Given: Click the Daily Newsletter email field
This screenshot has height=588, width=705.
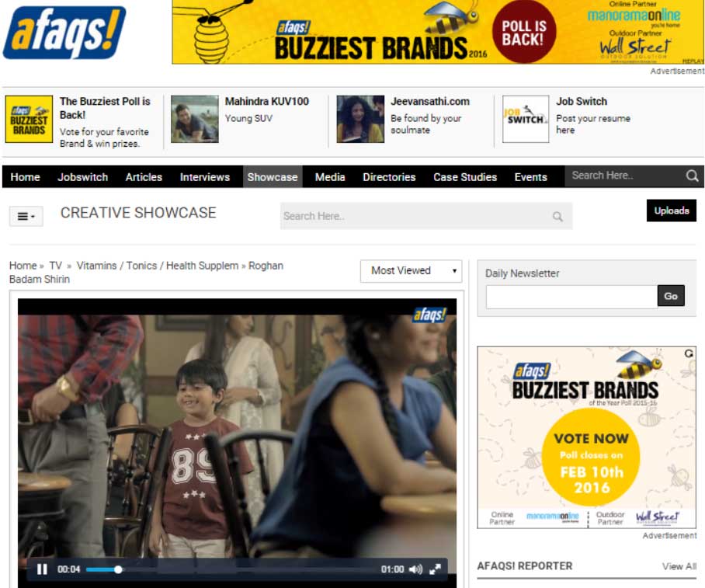Looking at the screenshot, I should (x=571, y=297).
